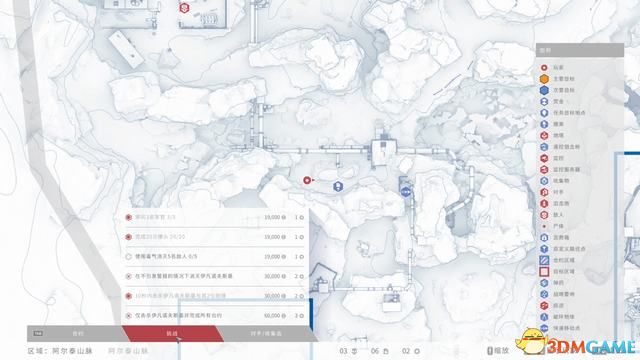The width and height of the screenshot is (640, 360).
Task: Select the 监控服务器 legend icon
Action: (544, 169)
